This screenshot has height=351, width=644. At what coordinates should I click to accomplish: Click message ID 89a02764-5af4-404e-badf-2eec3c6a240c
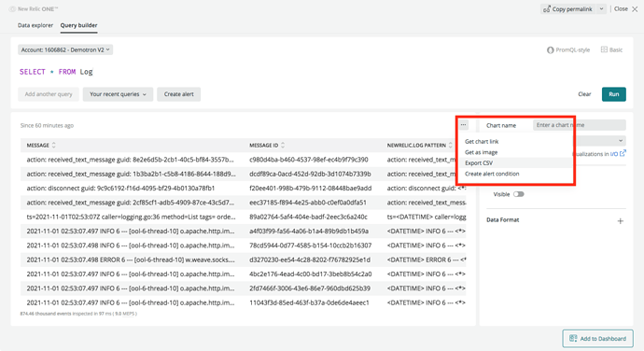tap(308, 217)
